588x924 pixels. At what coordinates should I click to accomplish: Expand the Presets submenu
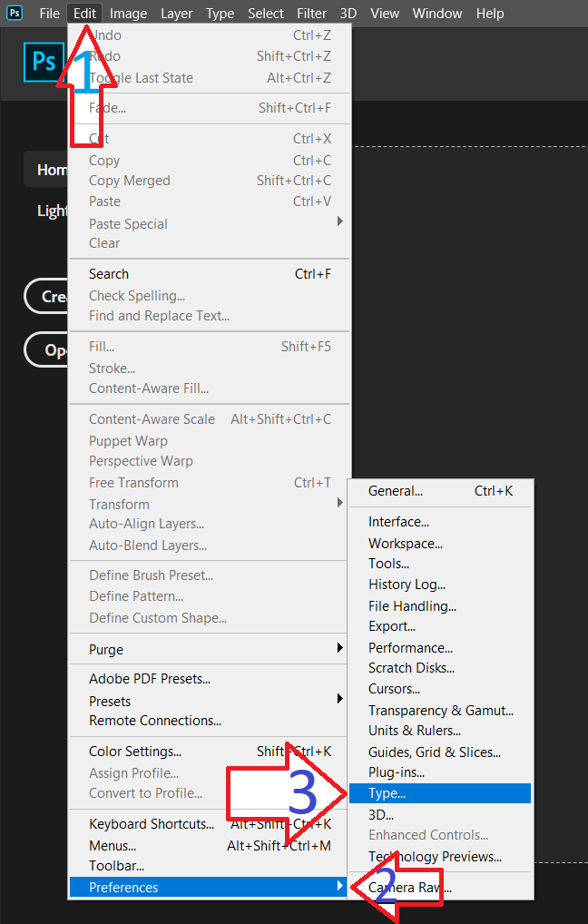[210, 701]
